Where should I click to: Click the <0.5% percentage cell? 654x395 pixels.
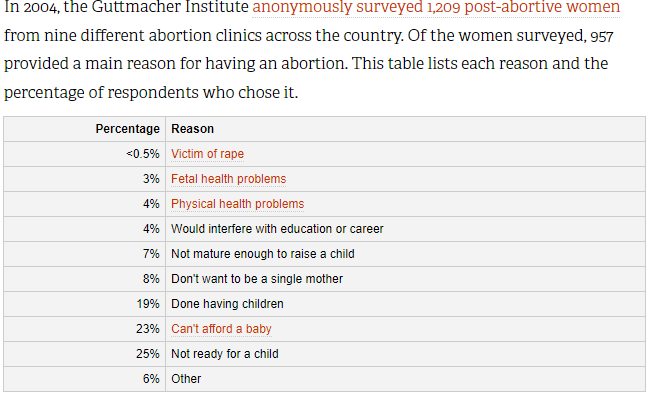tap(85, 154)
